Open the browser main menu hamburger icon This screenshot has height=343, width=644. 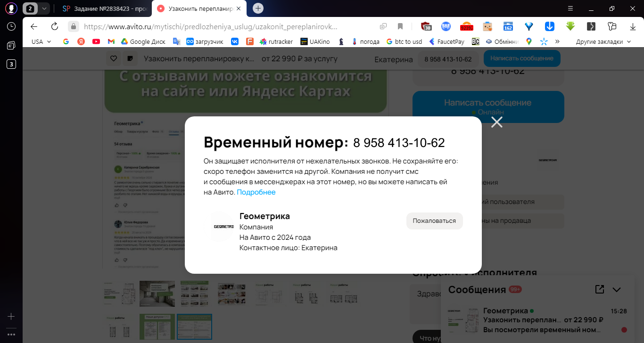pos(570,8)
